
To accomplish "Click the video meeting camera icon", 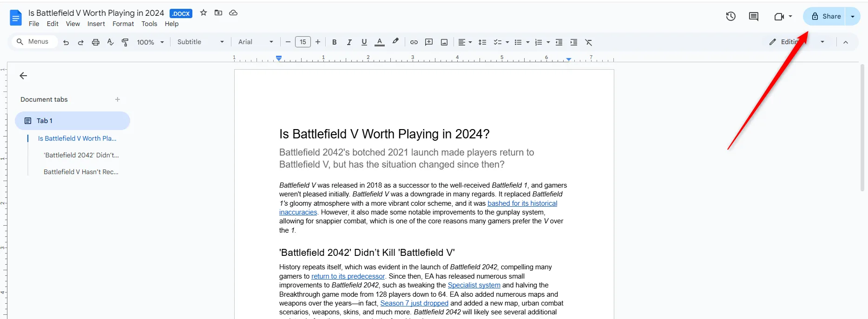I will (779, 16).
